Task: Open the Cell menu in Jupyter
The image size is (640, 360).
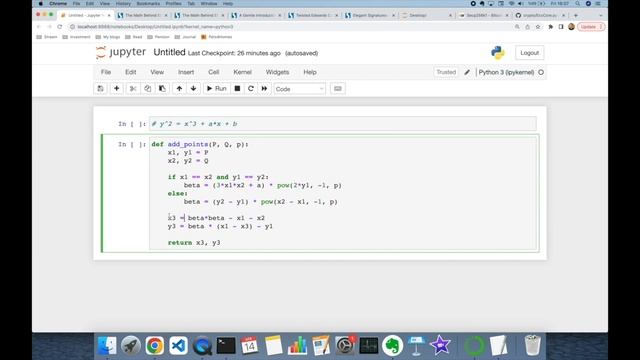Action: click(214, 72)
